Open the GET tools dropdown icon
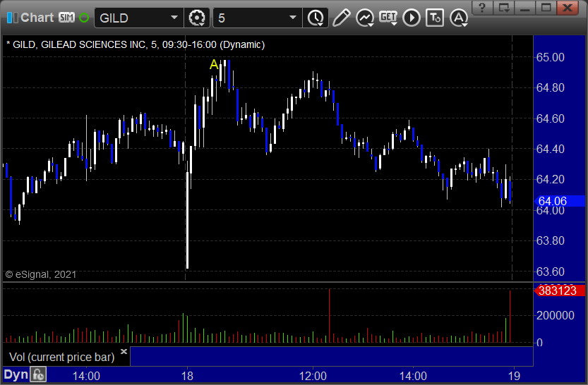 [388, 18]
